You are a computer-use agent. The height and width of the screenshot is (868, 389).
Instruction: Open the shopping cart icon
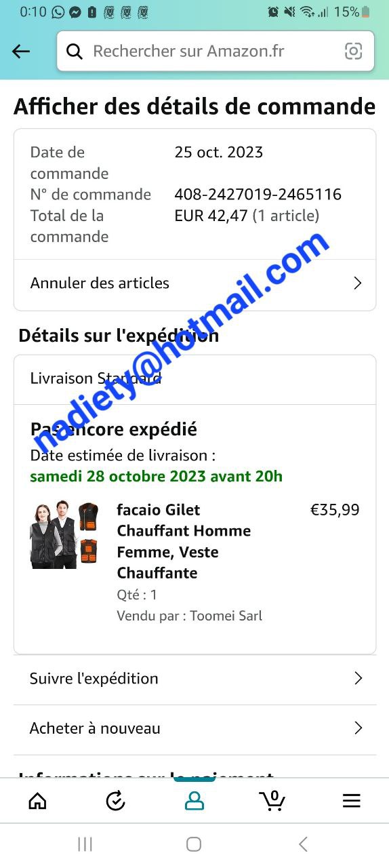pos(272,800)
